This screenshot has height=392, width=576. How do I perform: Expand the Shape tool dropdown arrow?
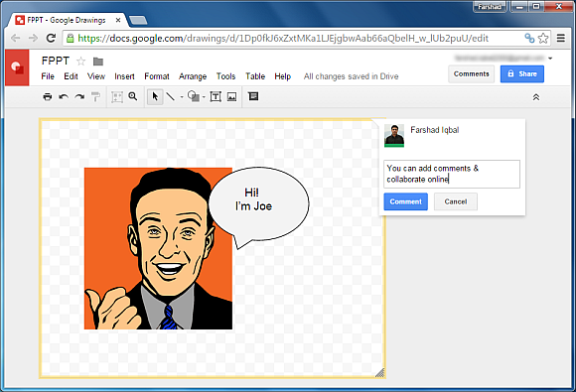(x=204, y=97)
